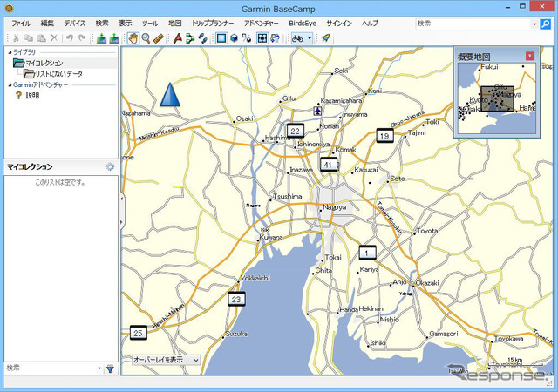
Task: Open the 地図 menu
Action: tap(174, 24)
